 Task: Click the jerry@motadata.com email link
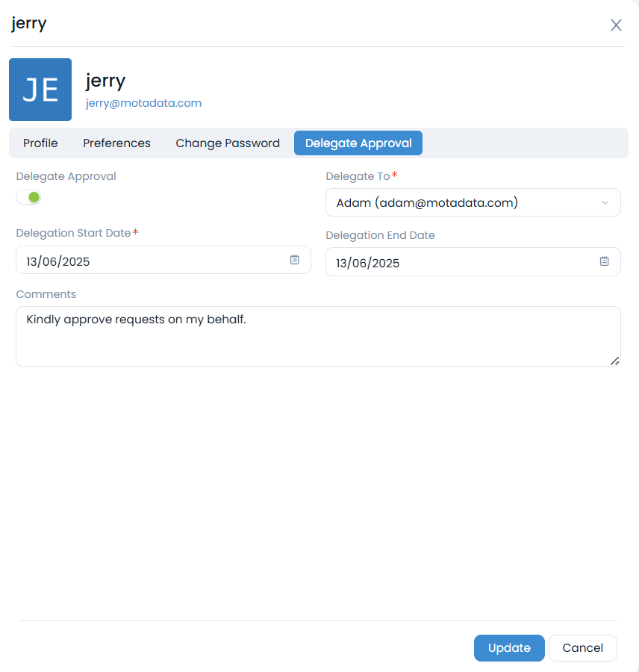143,103
